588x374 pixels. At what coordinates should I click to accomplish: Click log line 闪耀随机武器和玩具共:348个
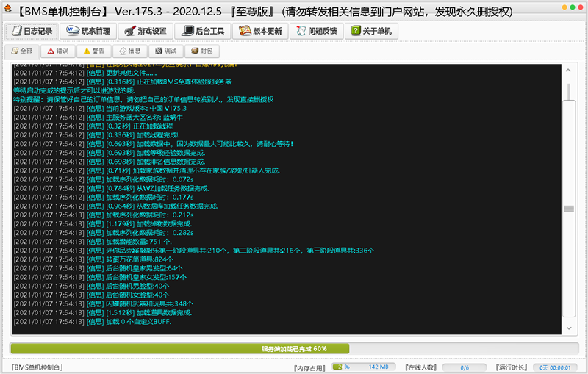(x=104, y=304)
